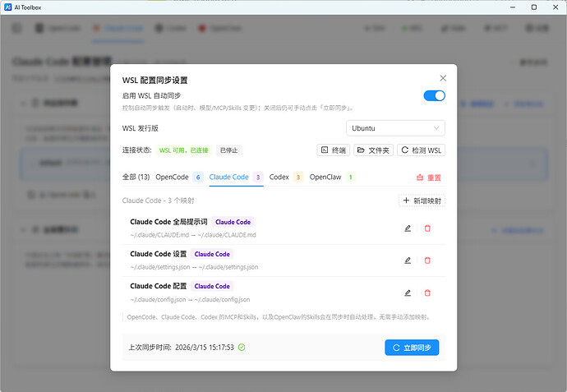The width and height of the screenshot is (567, 392).
Task: Click the 立即同步 sync now button
Action: pyautogui.click(x=412, y=348)
